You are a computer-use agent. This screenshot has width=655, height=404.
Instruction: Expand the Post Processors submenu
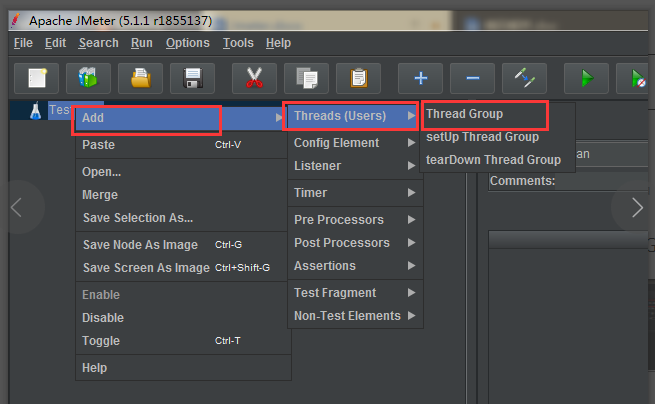click(x=355, y=243)
